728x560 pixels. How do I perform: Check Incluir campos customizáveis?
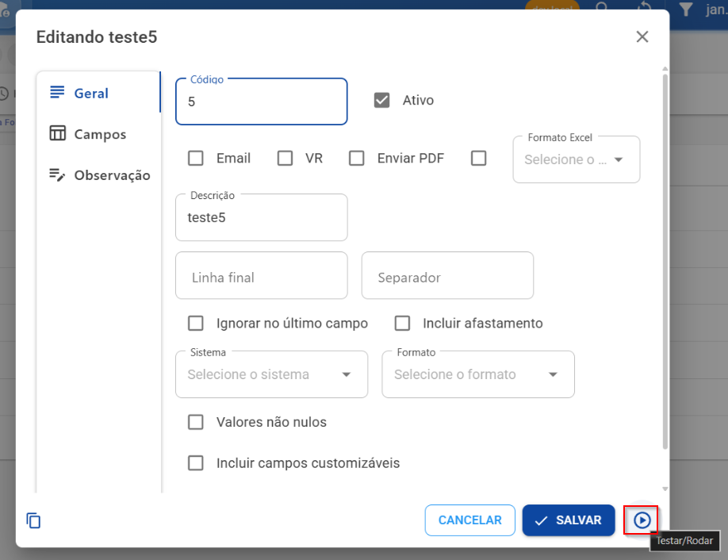click(195, 462)
